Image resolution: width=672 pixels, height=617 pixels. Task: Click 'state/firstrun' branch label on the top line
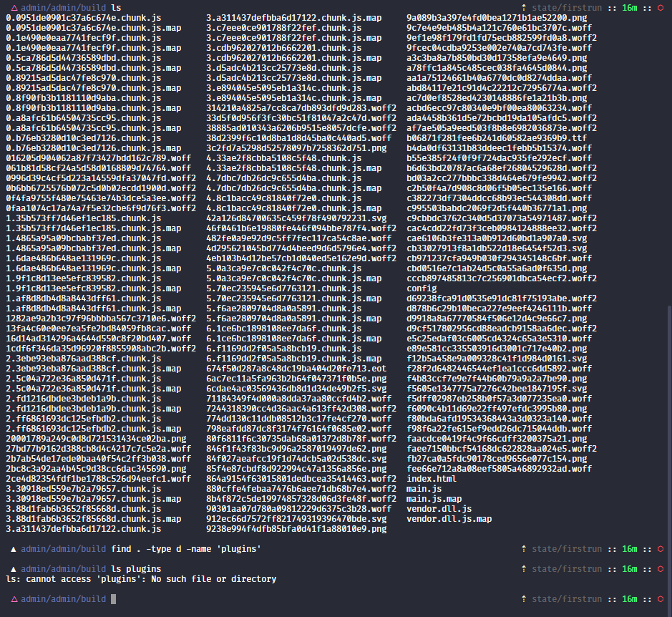tap(567, 8)
